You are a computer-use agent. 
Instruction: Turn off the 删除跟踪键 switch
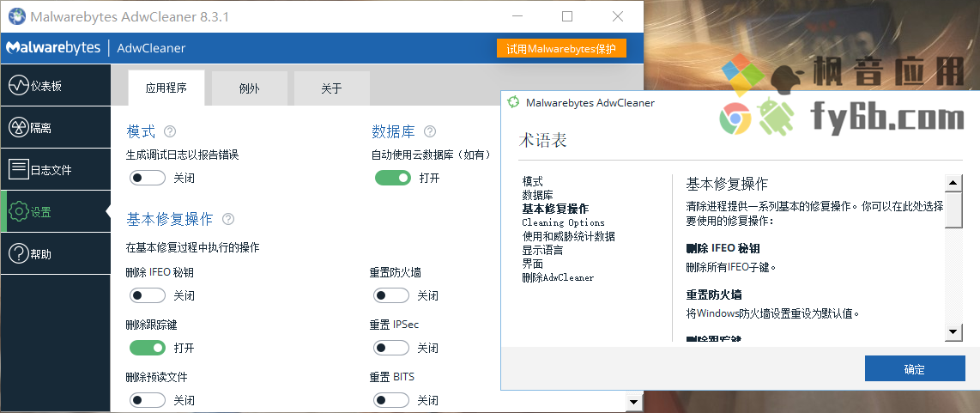[x=148, y=347]
